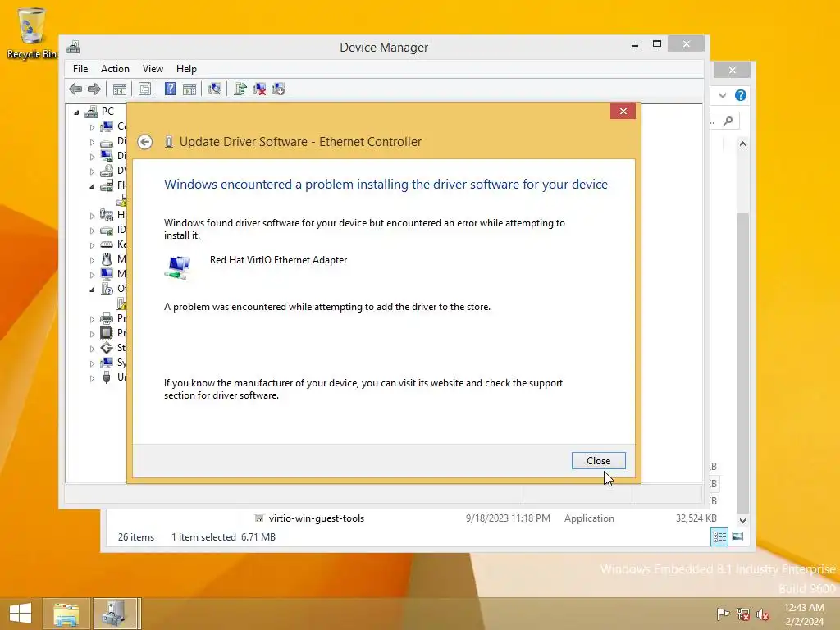840x630 pixels.
Task: Select the printer category icon in device tree
Action: (x=107, y=318)
